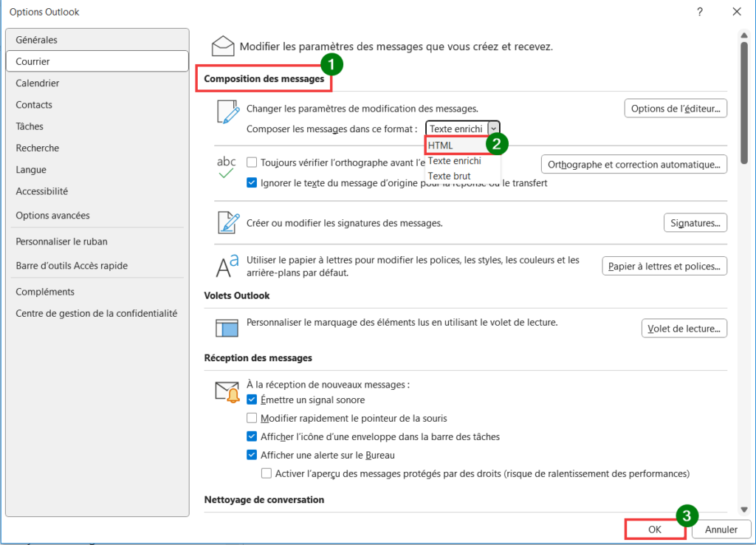The width and height of the screenshot is (756, 545).
Task: Confirm with the OK button
Action: click(x=655, y=529)
